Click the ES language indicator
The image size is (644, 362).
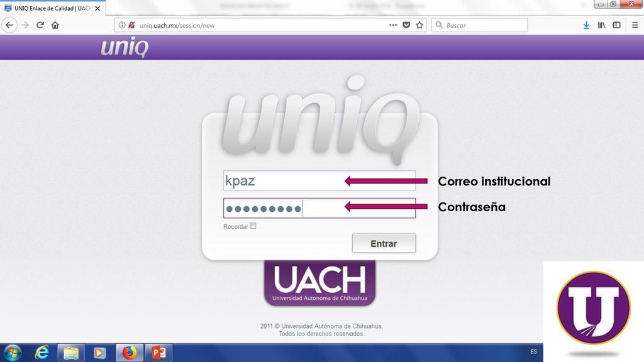click(x=533, y=352)
